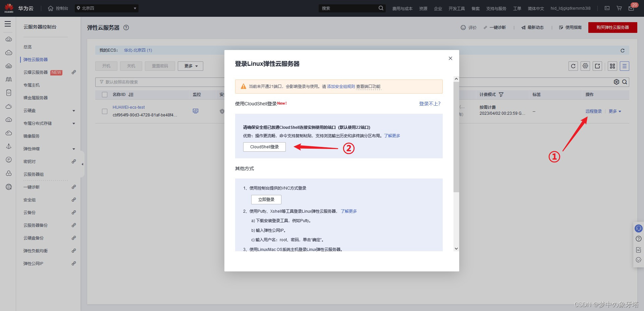This screenshot has height=311, width=644.
Task: Click the 登录不上? link
Action: 430,104
